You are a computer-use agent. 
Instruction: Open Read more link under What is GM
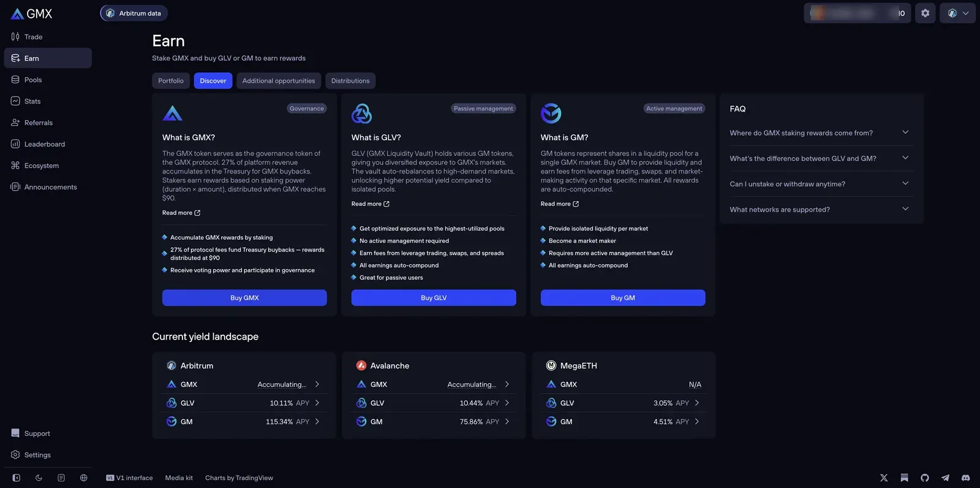click(x=560, y=204)
